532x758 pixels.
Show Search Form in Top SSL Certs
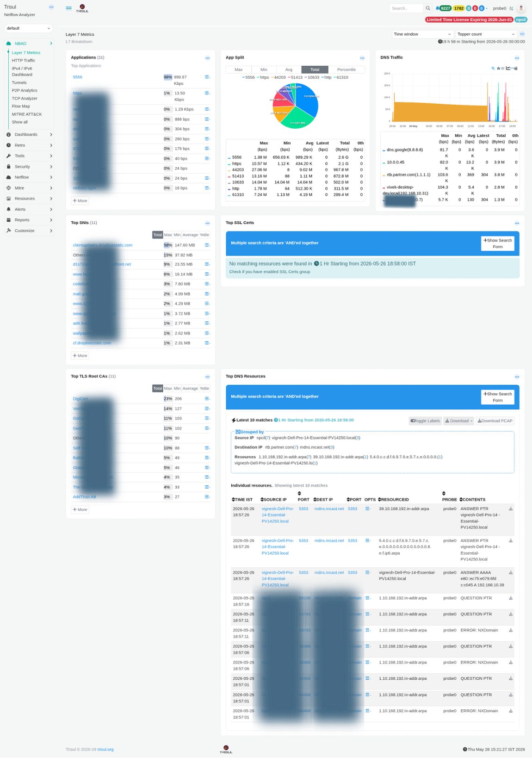(498, 244)
